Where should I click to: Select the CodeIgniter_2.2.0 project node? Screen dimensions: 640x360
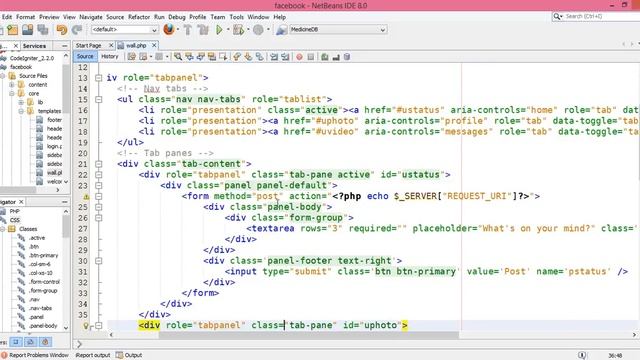point(32,58)
